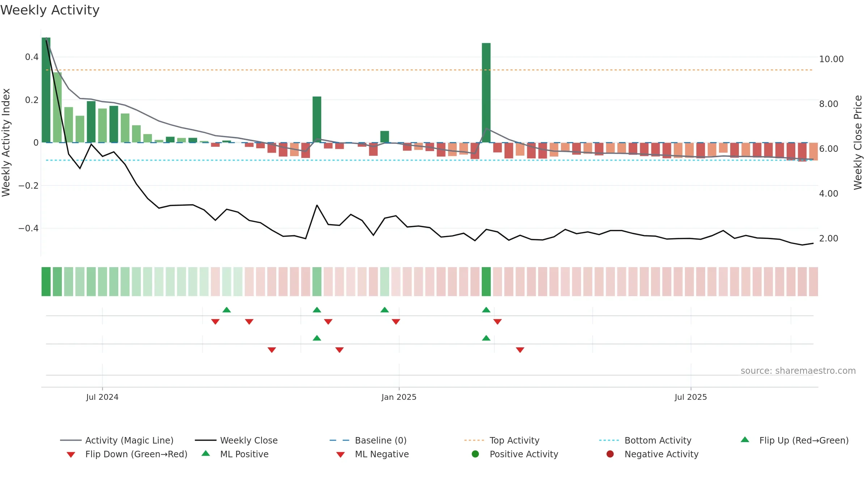Click the 2.00 right axis price label

(x=829, y=238)
